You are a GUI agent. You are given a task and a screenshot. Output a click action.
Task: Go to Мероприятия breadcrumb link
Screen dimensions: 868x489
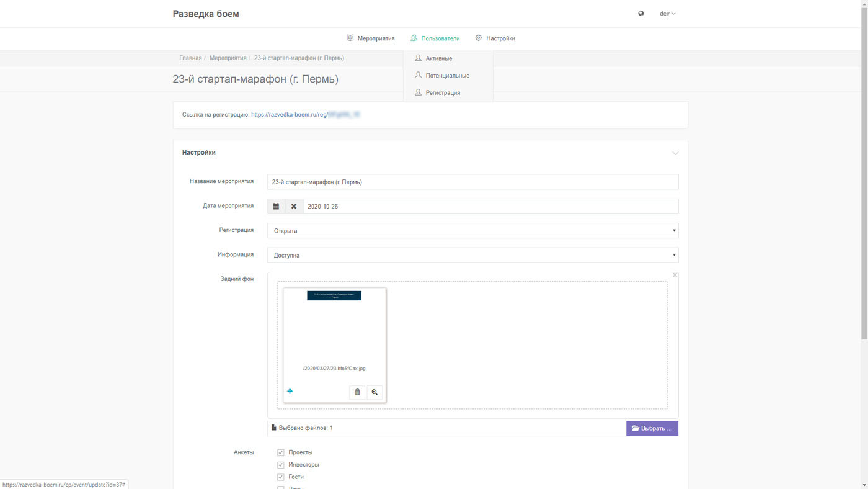[228, 58]
